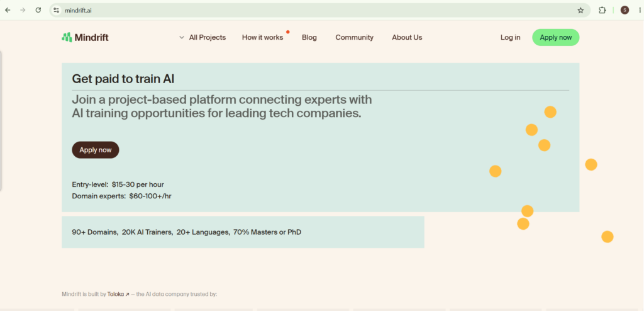This screenshot has height=311, width=644.
Task: Bookmark this page with the star icon
Action: pos(580,10)
